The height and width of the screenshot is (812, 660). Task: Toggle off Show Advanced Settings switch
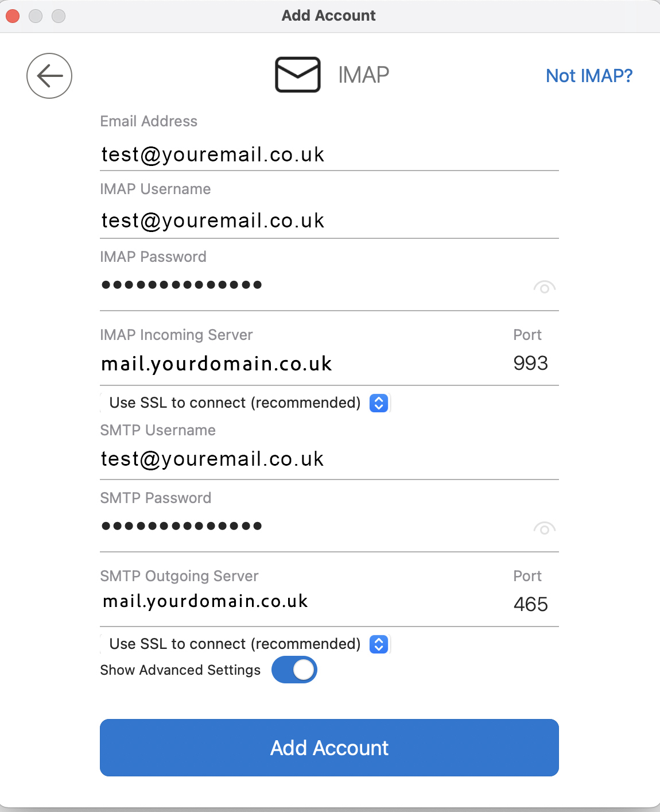[294, 670]
